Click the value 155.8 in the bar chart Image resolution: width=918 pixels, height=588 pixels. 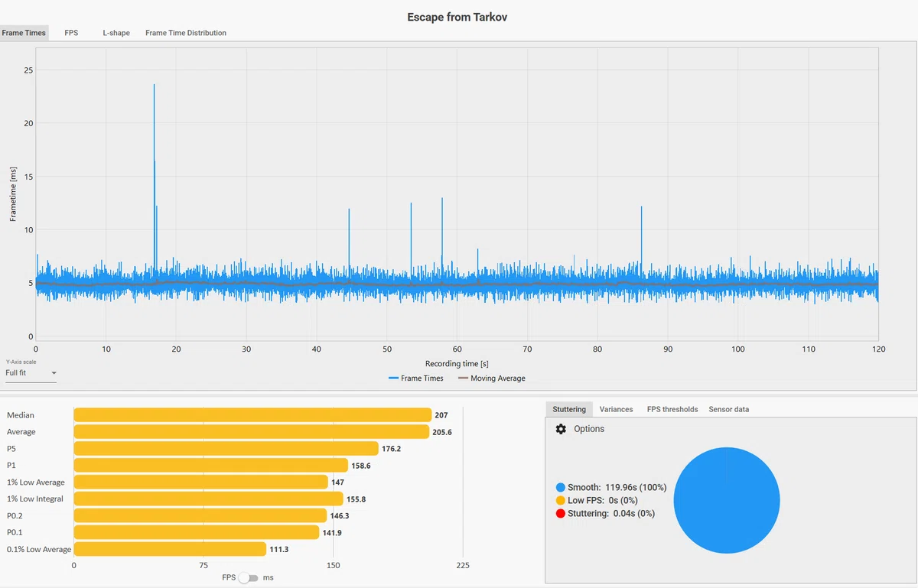point(356,499)
